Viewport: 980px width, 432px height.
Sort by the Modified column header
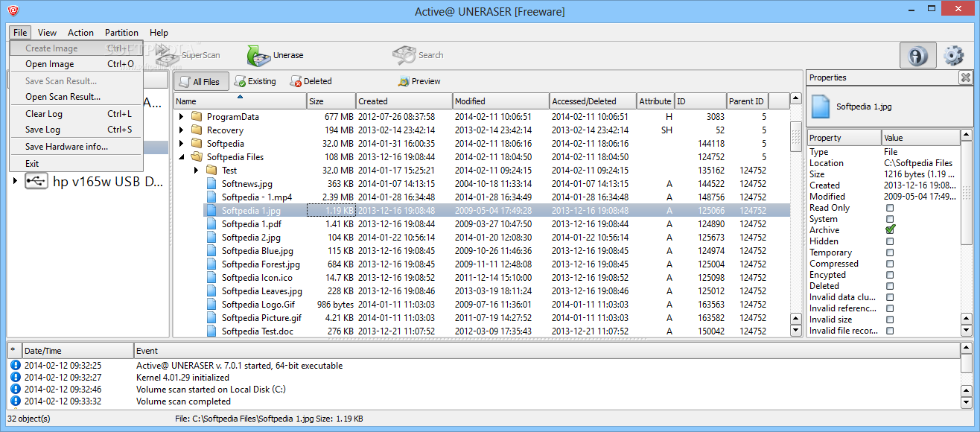tap(500, 101)
